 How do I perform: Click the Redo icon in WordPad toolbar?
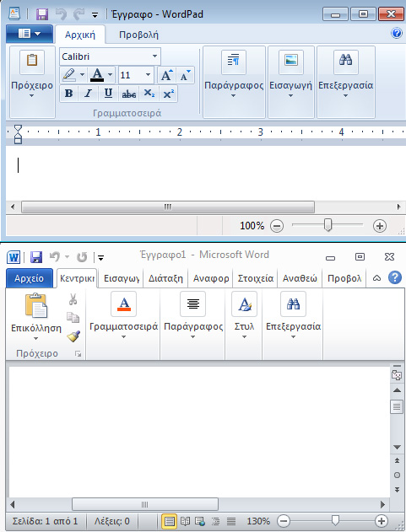(x=78, y=14)
